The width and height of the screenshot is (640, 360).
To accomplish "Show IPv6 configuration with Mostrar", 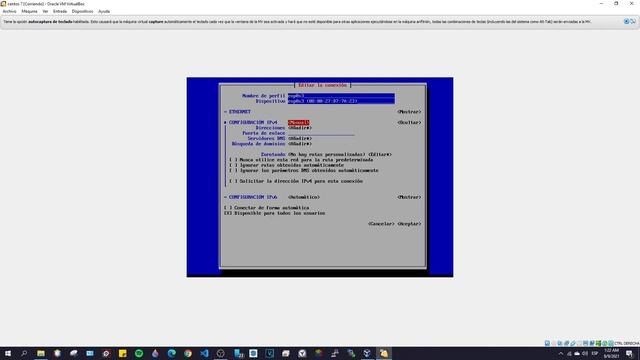I will (409, 197).
